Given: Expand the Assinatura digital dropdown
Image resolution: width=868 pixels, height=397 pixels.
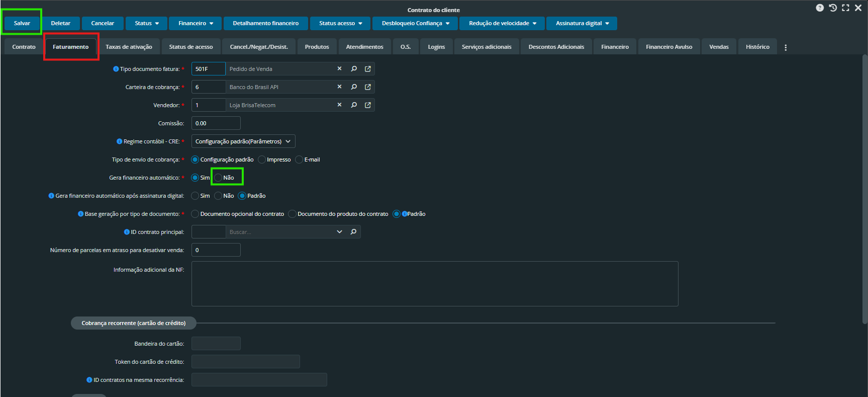Looking at the screenshot, I should coord(582,23).
